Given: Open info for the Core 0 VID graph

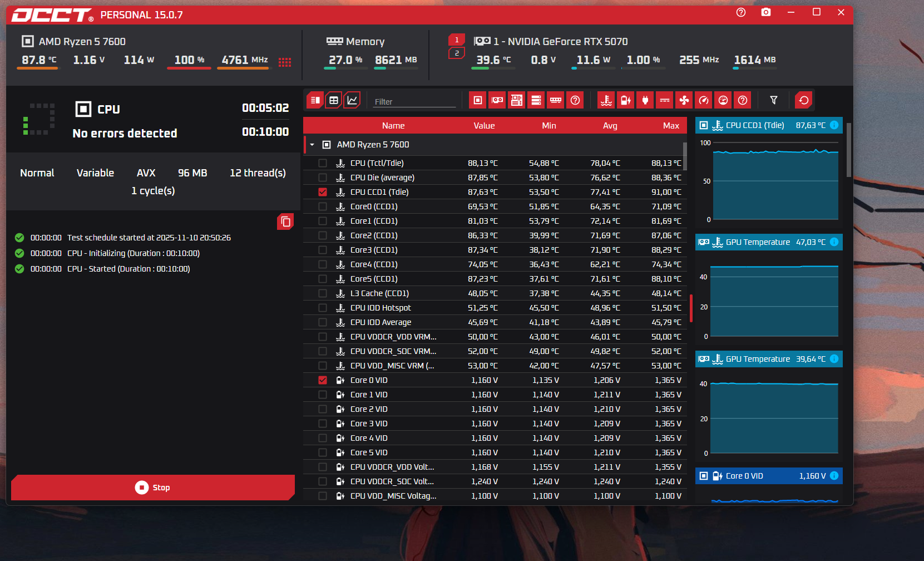Looking at the screenshot, I should [x=834, y=476].
